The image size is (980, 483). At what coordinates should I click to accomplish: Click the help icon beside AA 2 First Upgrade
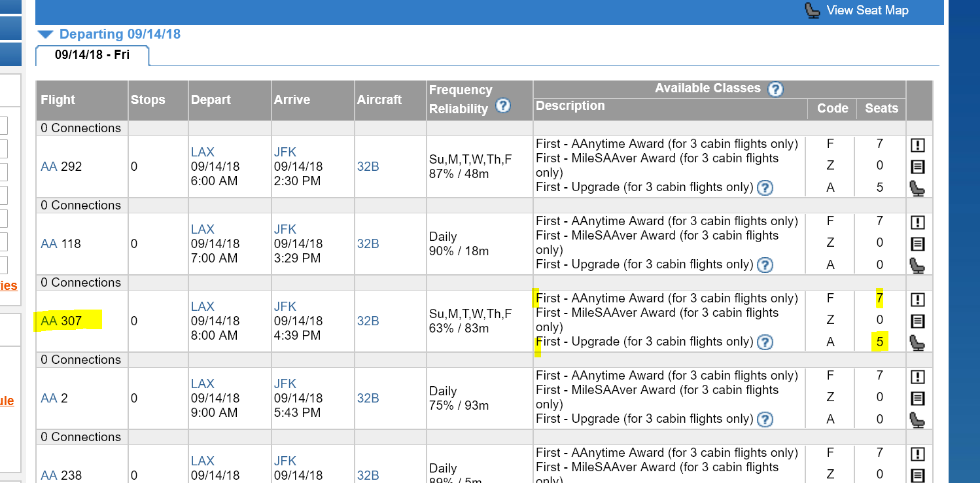click(765, 420)
